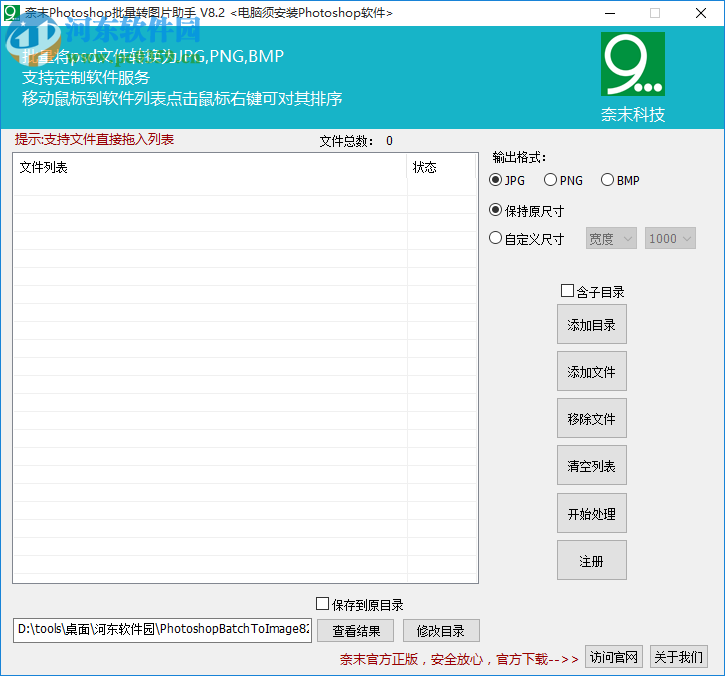The image size is (725, 676).
Task: Click the 输出格式 label
Action: (519, 157)
